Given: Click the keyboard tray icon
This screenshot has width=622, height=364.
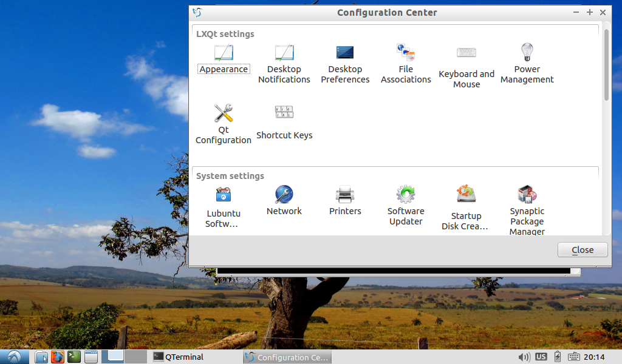Looking at the screenshot, I should [573, 357].
